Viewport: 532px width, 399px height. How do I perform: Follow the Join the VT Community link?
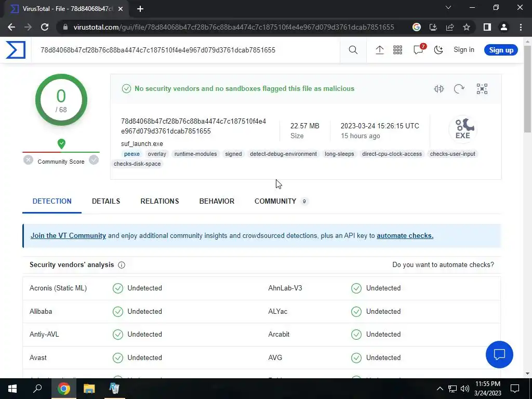click(68, 236)
